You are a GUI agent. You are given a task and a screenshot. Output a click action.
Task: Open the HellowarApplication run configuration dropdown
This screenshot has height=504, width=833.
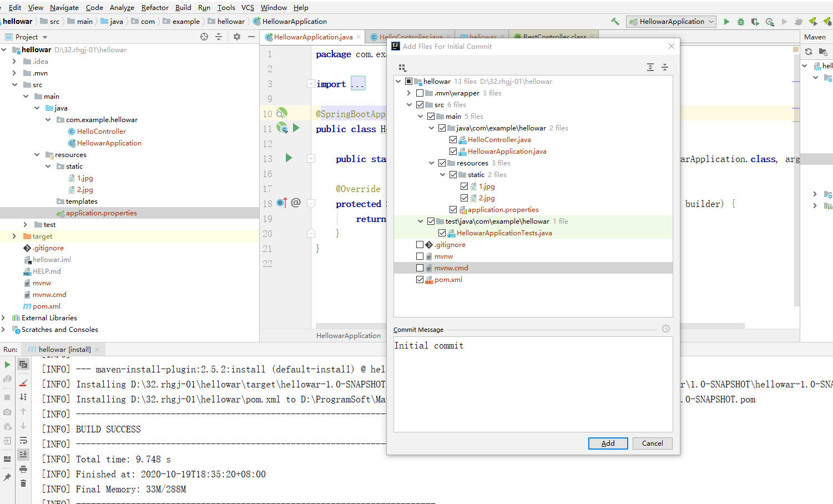(671, 22)
